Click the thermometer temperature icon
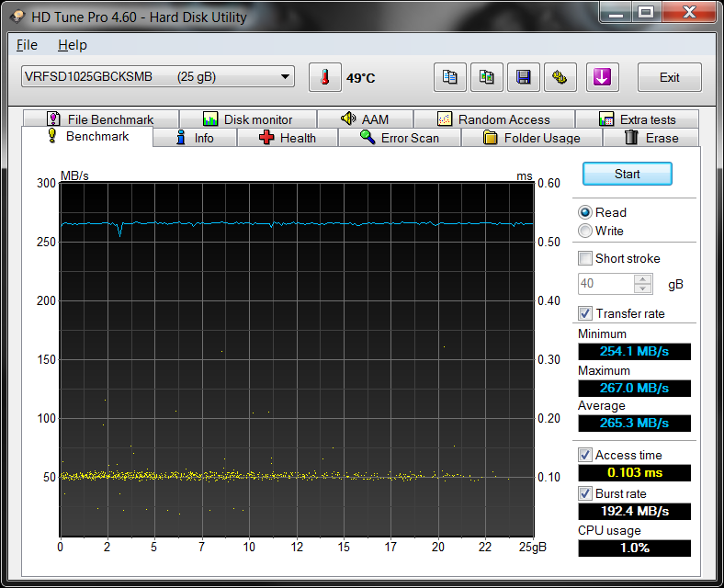Viewport: 724px width, 588px height. pos(324,78)
